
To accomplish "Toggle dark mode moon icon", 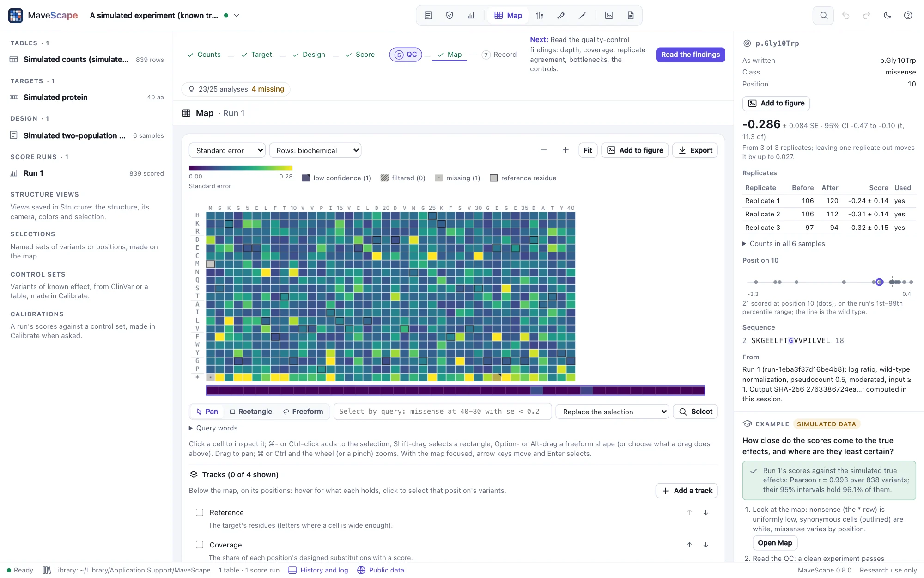I will [x=887, y=15].
